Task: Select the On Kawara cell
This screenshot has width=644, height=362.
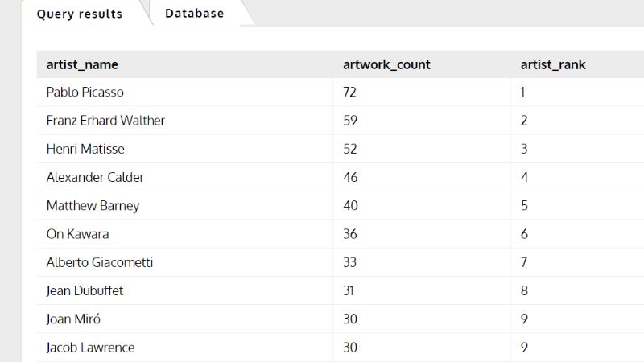Action: [x=77, y=234]
